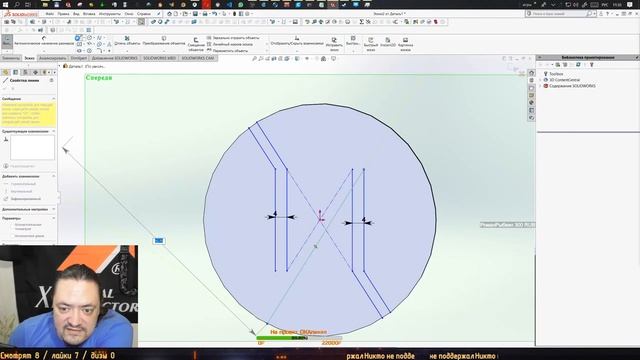640x360 pixels.
Task: Click Быстрый эскиз tool
Action: click(x=371, y=44)
